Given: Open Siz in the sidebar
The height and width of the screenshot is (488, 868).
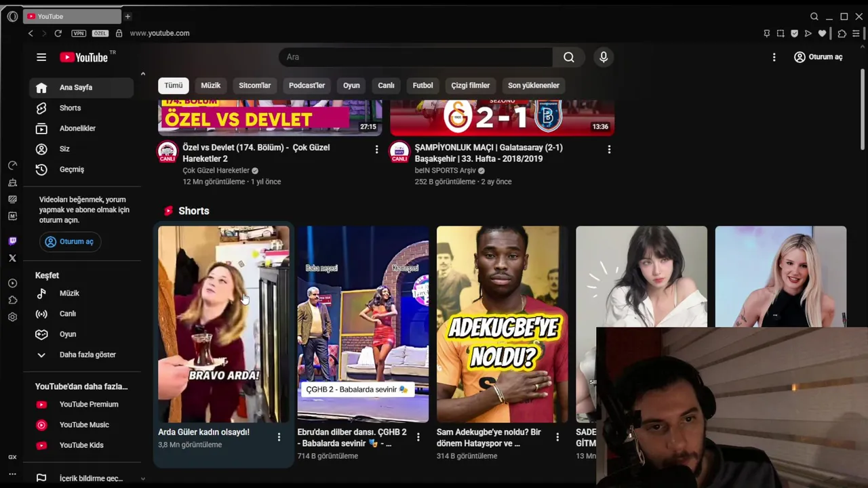Looking at the screenshot, I should (81, 148).
